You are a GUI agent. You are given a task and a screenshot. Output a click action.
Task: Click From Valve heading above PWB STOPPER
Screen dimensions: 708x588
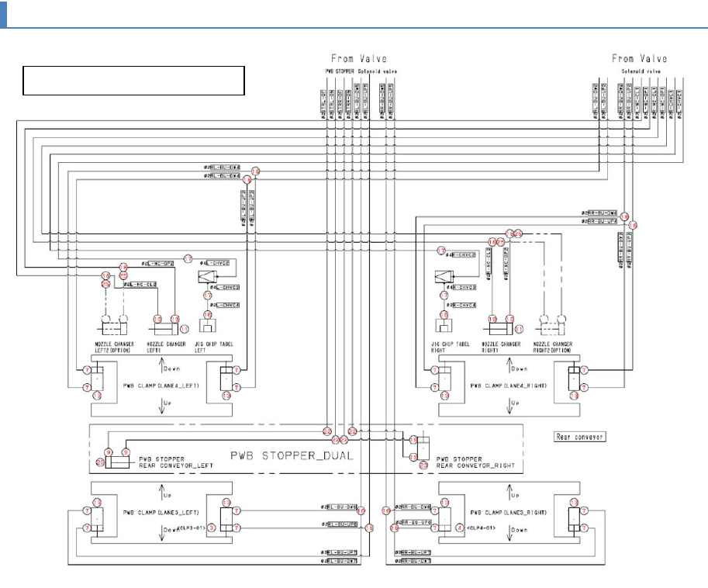359,59
